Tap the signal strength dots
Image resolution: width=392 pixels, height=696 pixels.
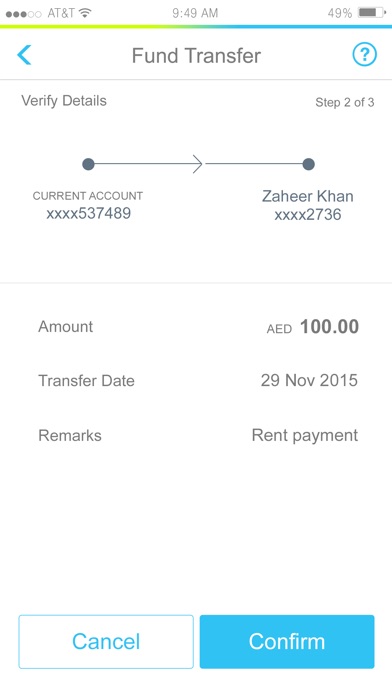[x=24, y=14]
